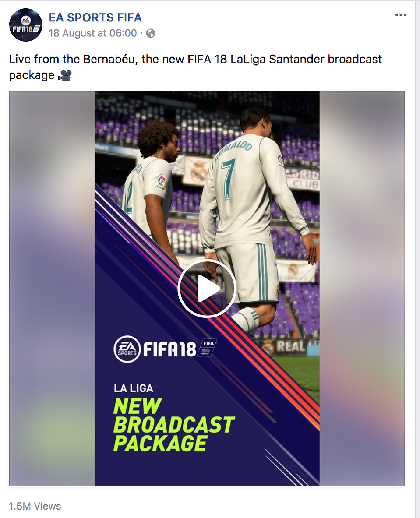Click the number 7 on Ronaldo's jersey
This screenshot has height=518, width=420.
pos(228,179)
